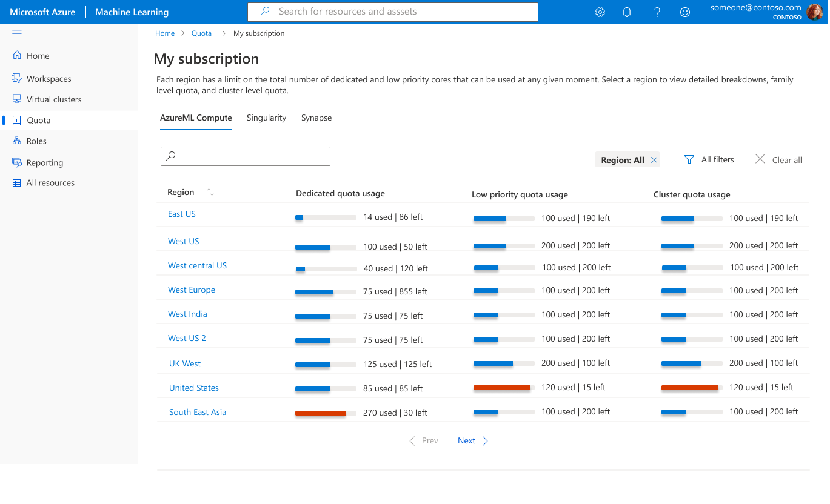Viewport: 830px width, 504px height.
Task: Click the Clear all label
Action: (787, 160)
